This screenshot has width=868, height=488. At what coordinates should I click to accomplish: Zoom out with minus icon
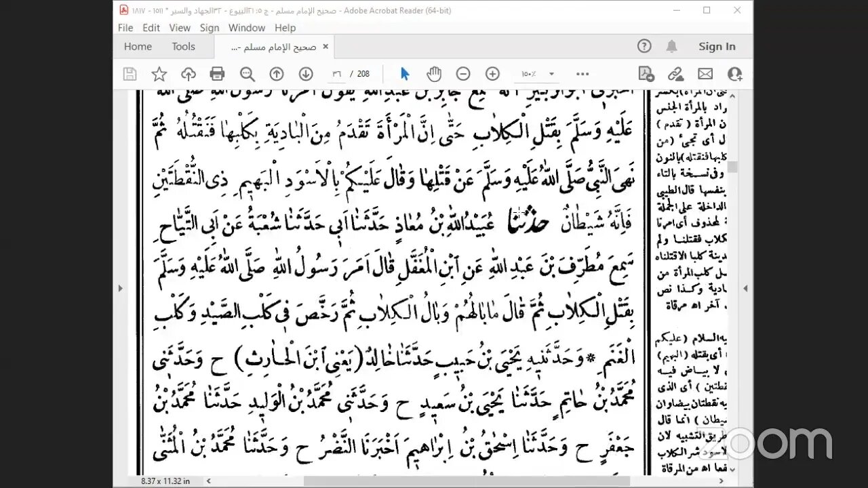click(463, 74)
